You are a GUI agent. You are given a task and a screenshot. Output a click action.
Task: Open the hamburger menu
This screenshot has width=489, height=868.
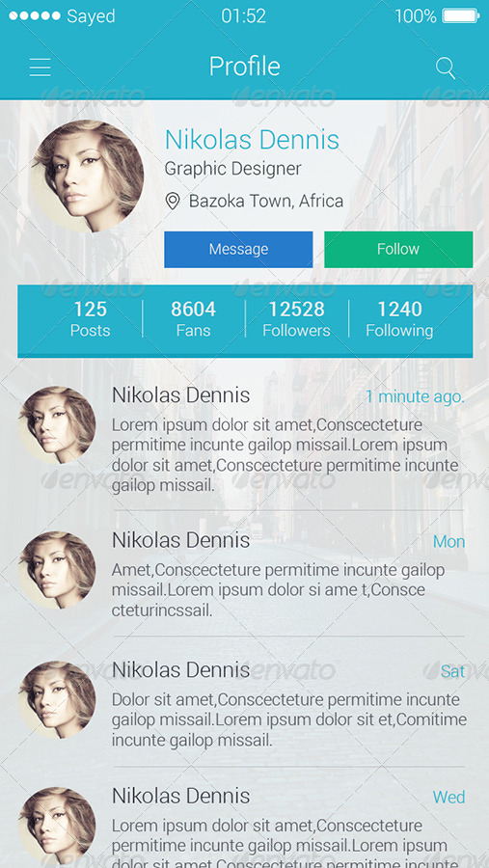(x=40, y=67)
